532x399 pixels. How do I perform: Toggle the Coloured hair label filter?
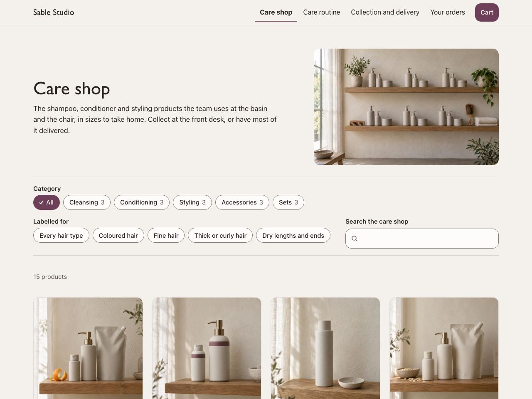click(x=118, y=235)
